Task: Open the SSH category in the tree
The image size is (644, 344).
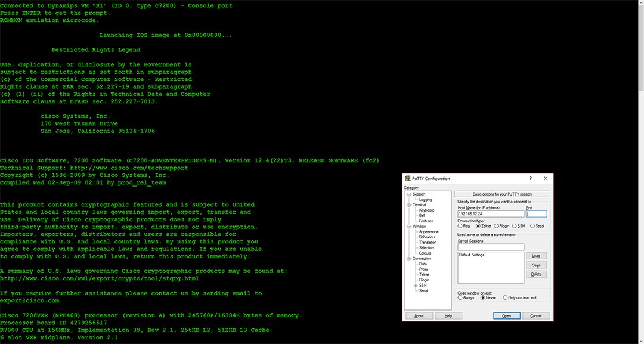Action: coord(423,286)
